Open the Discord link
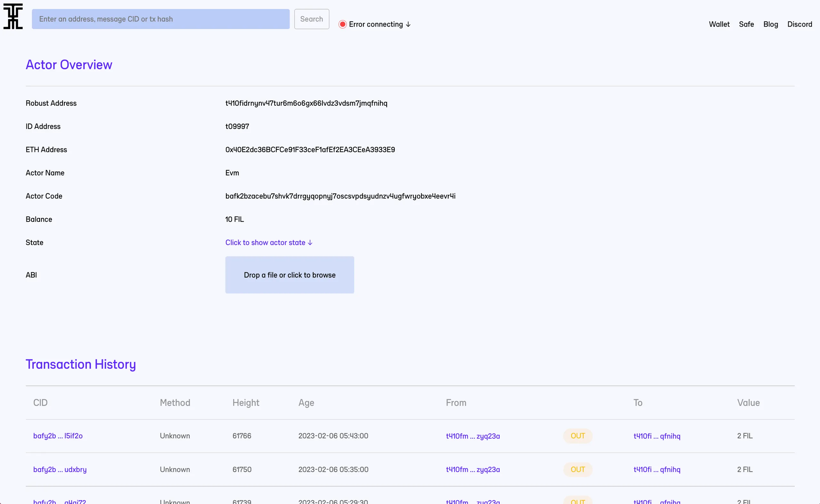Viewport: 820px width, 504px height. (x=799, y=24)
